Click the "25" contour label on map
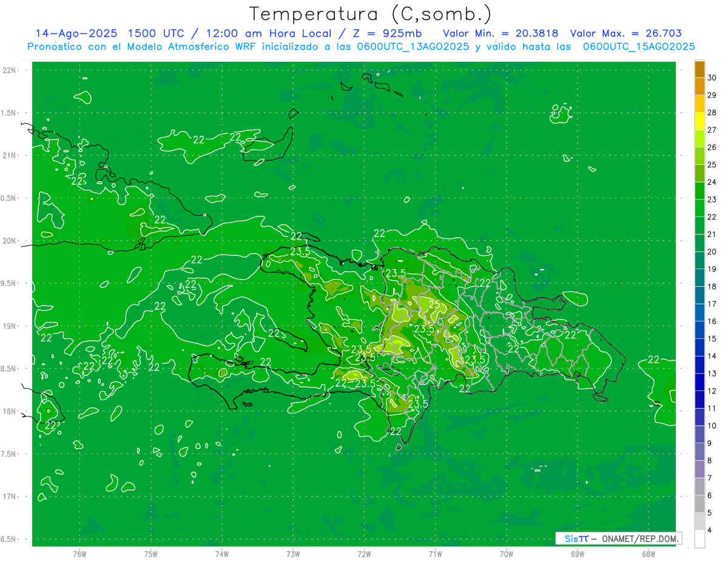 click(434, 304)
